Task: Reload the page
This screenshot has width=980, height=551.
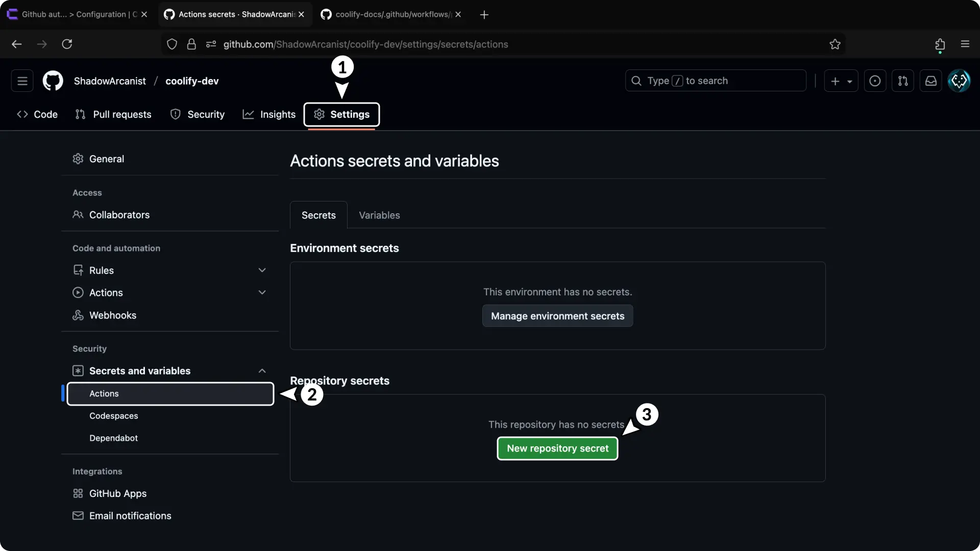Action: pyautogui.click(x=67, y=44)
